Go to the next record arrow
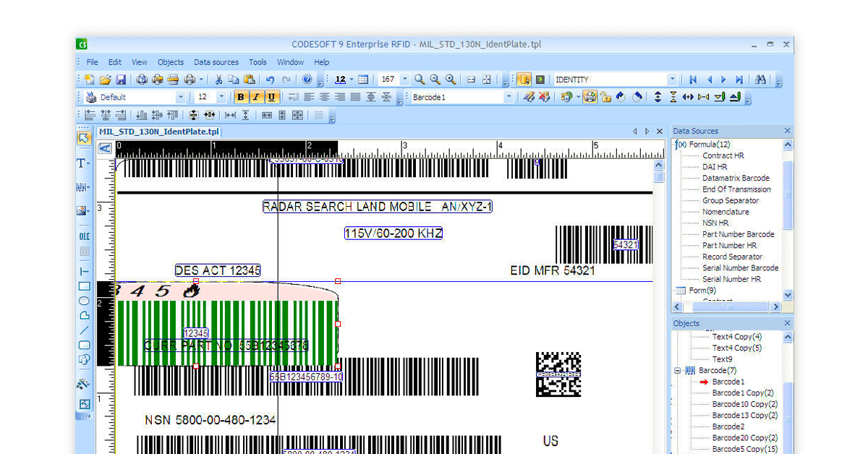 [x=724, y=80]
